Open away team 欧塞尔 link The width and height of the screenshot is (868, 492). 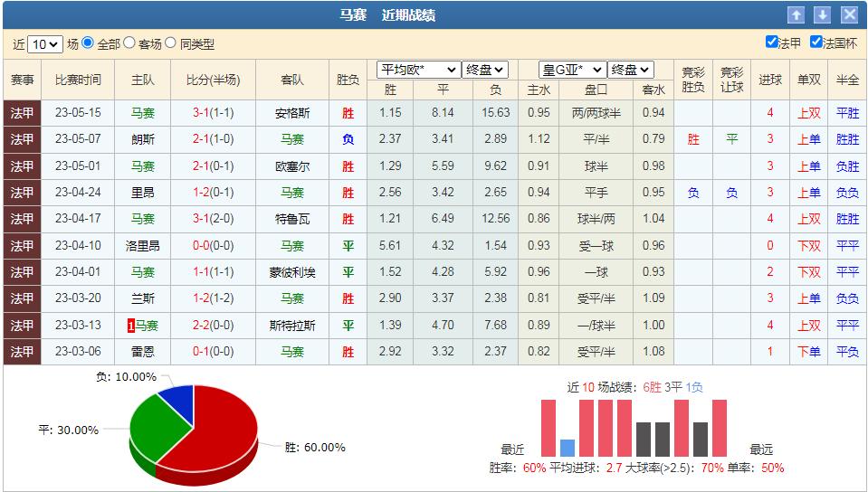292,166
